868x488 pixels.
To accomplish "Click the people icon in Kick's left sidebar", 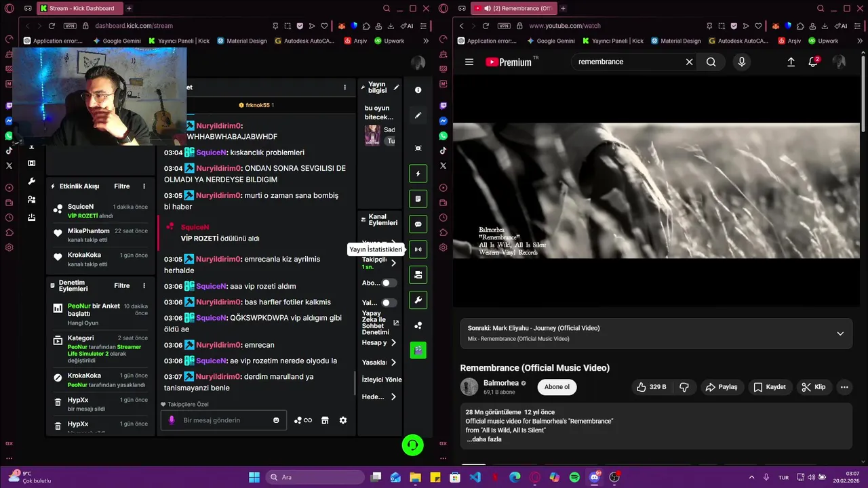I will pyautogui.click(x=31, y=199).
